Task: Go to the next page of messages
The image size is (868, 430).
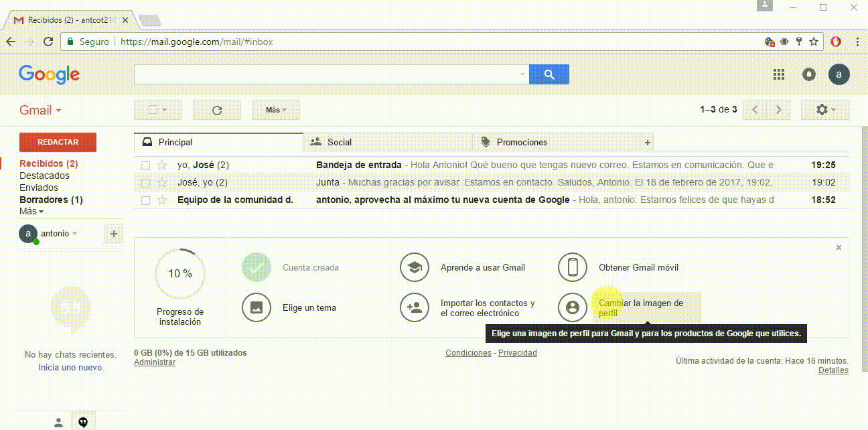Action: point(778,110)
